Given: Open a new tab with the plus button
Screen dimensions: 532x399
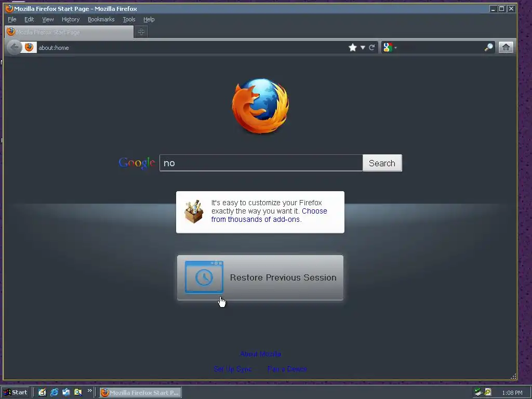Looking at the screenshot, I should click(x=141, y=32).
